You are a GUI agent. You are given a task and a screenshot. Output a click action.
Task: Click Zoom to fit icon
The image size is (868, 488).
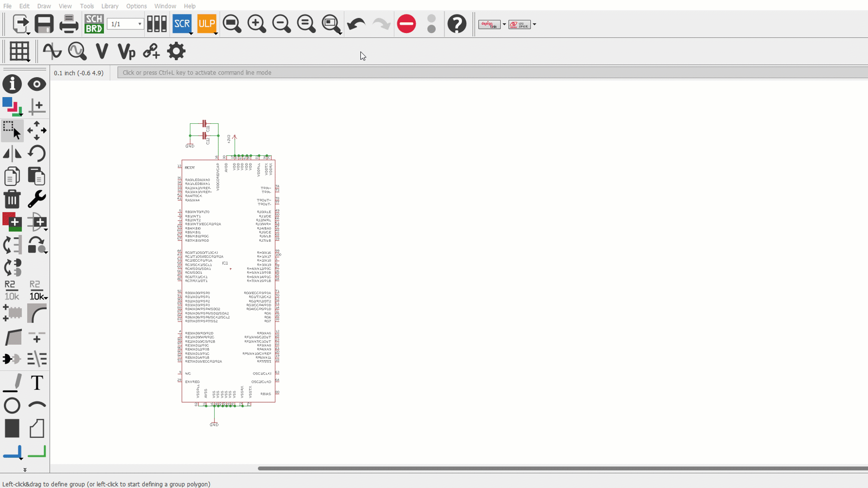pyautogui.click(x=232, y=24)
